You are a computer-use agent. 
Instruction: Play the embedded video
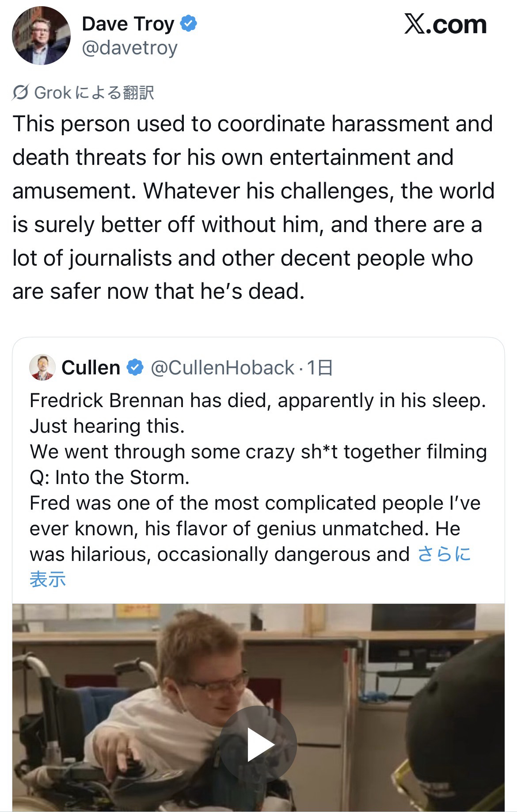click(258, 745)
